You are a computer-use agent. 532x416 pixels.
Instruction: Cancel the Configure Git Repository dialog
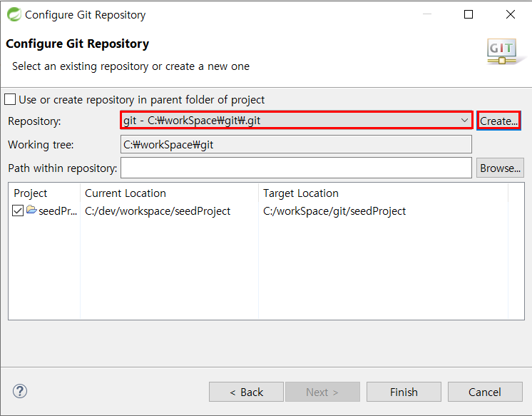click(x=485, y=392)
